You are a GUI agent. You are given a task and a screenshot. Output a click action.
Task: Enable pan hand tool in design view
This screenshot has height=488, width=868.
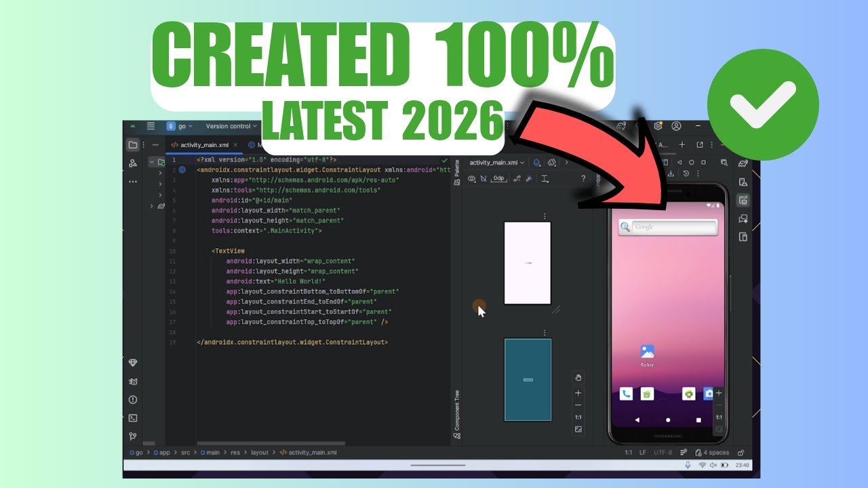click(x=578, y=378)
